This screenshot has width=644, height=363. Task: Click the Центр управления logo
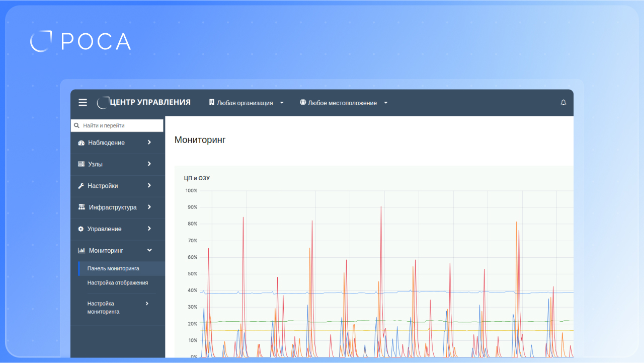point(144,102)
